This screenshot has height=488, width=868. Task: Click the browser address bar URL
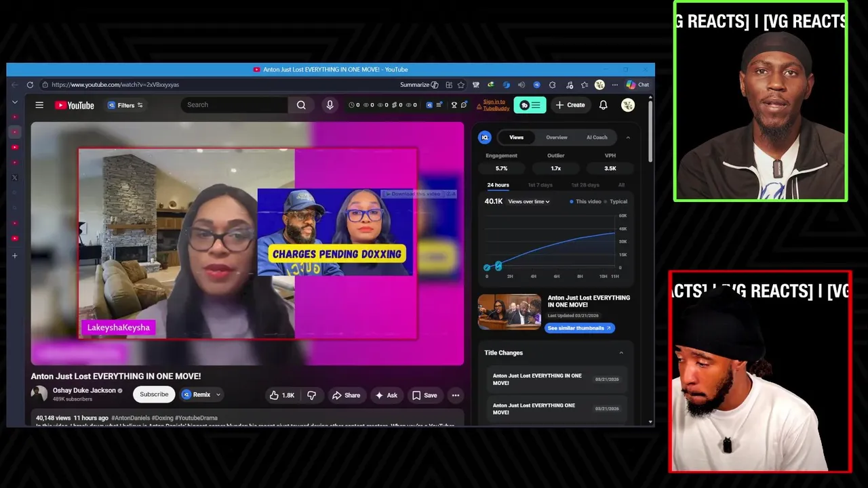[x=115, y=85]
